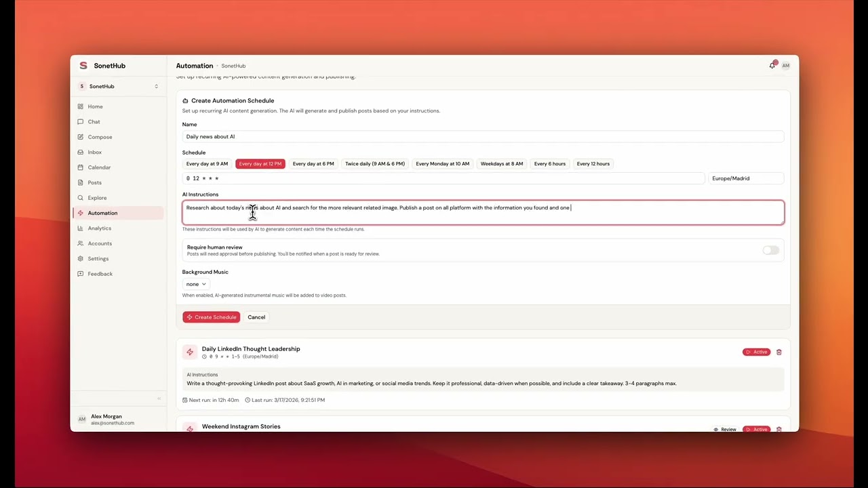Click Alex Morgan profile name
Viewport: 868px width, 488px height.
click(106, 416)
